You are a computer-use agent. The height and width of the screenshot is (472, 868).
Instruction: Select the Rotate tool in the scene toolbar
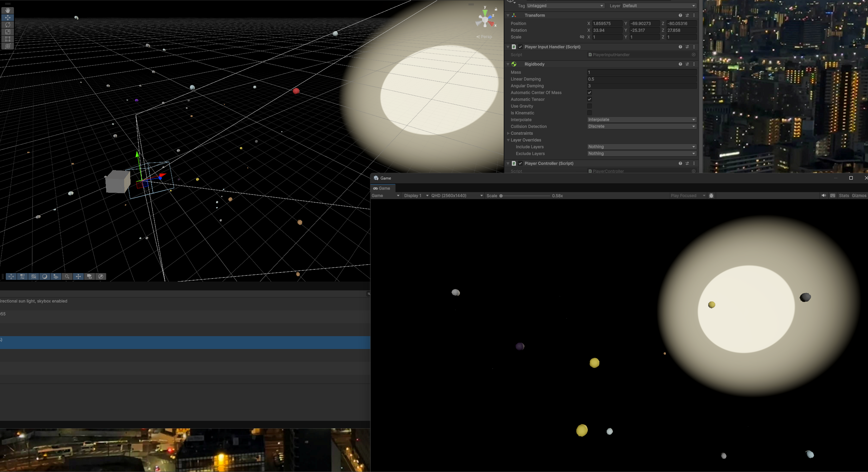tap(7, 25)
